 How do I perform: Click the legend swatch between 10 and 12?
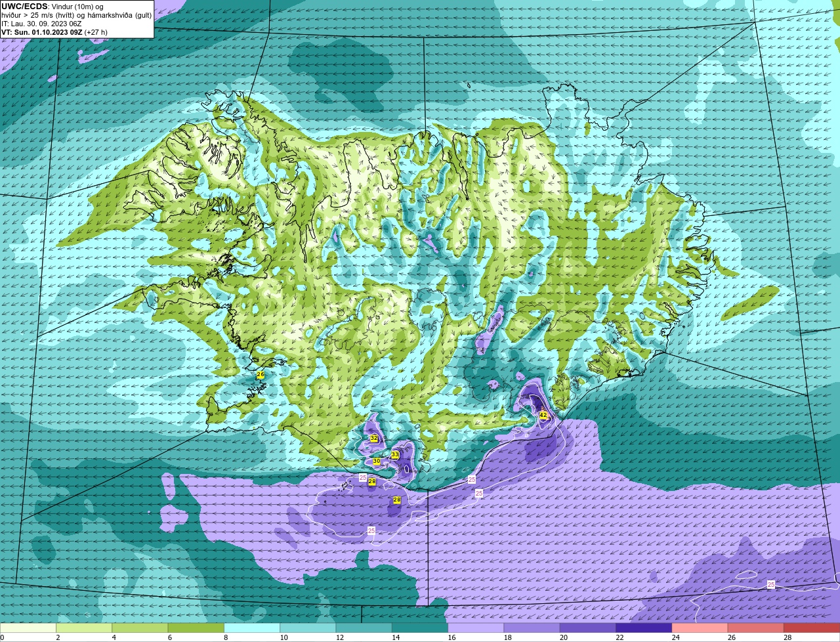[x=308, y=628]
